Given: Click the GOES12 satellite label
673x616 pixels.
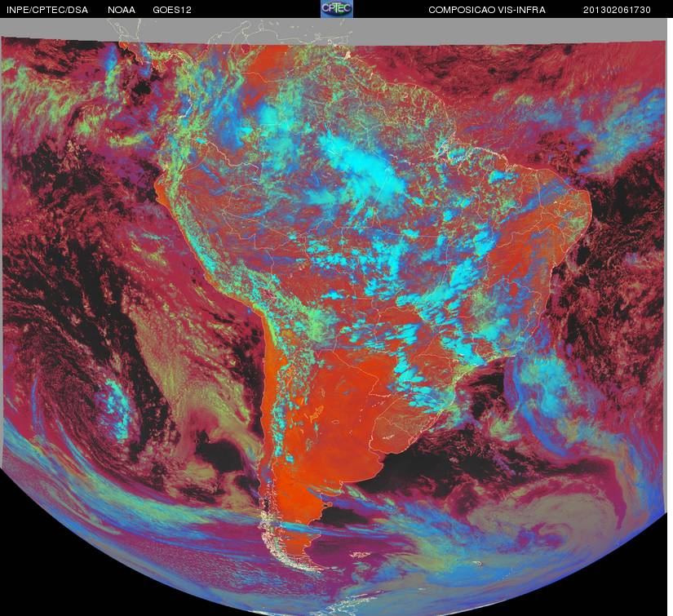Looking at the screenshot, I should tap(172, 10).
